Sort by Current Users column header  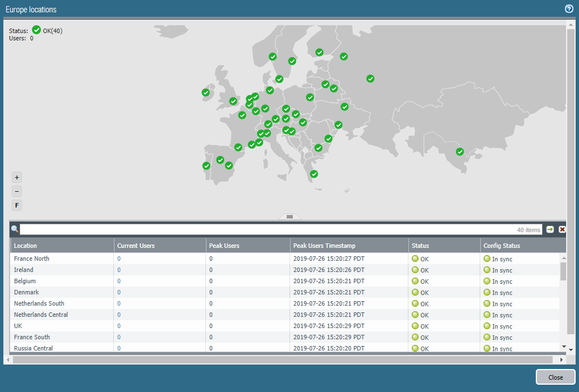point(135,246)
